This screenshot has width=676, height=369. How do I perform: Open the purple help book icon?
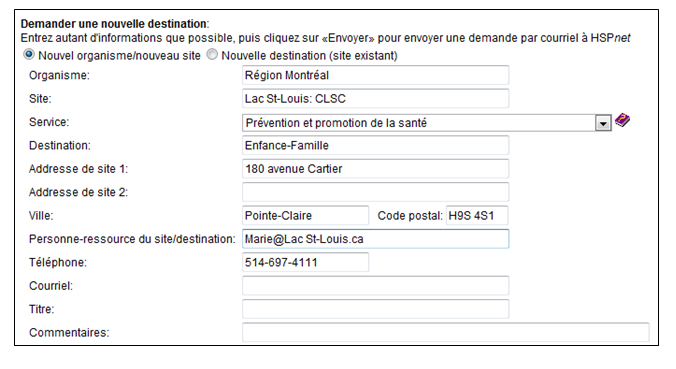[622, 120]
